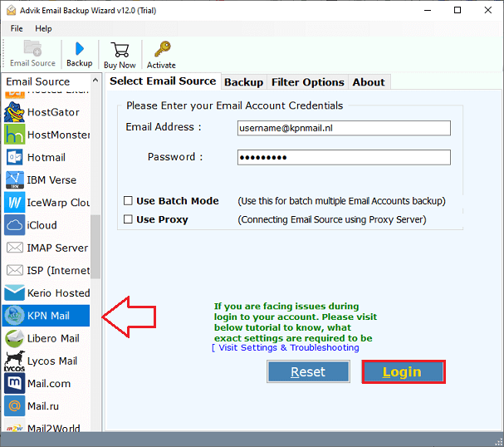Viewport: 504px width, 447px height.
Task: Open the File menu
Action: [17, 28]
